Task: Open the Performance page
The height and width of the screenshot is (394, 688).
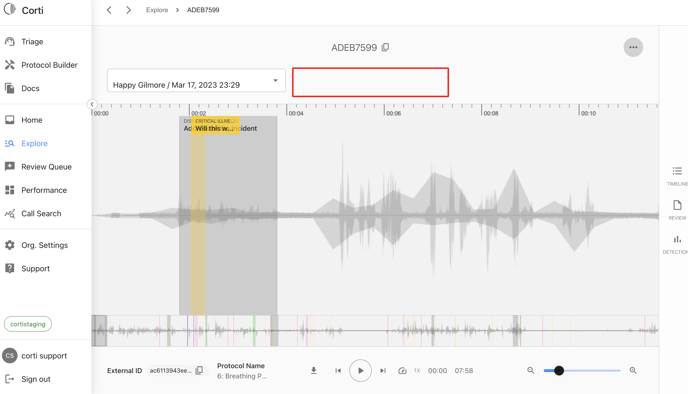Action: tap(44, 190)
